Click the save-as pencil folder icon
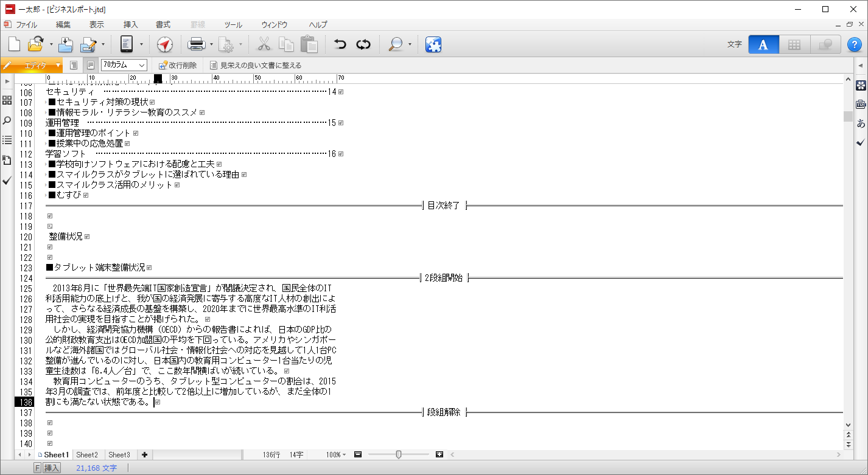Image resolution: width=868 pixels, height=475 pixels. point(89,44)
